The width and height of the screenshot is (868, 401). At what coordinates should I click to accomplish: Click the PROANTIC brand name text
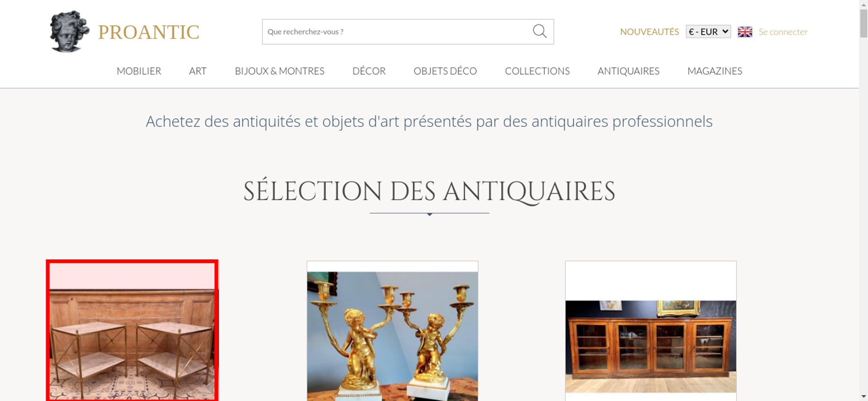point(148,32)
